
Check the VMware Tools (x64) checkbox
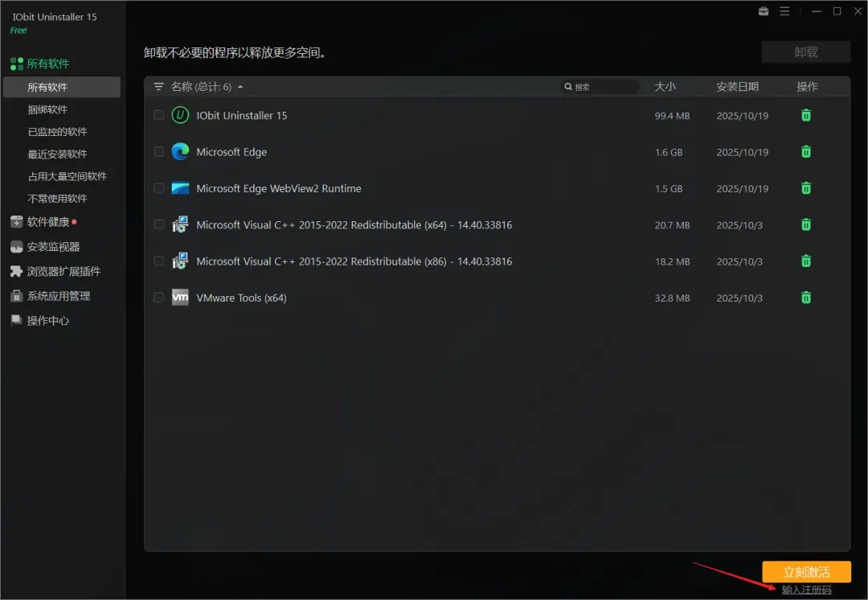(x=159, y=298)
